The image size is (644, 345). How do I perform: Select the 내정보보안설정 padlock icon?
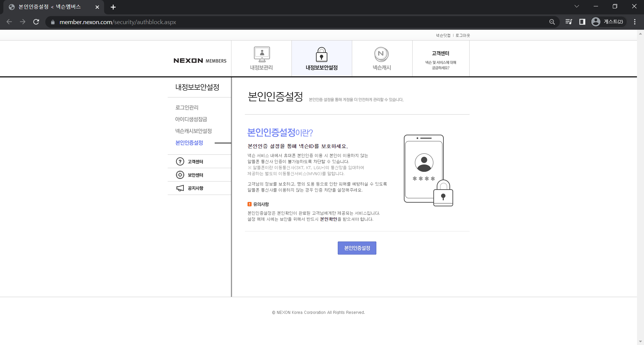tap(322, 54)
